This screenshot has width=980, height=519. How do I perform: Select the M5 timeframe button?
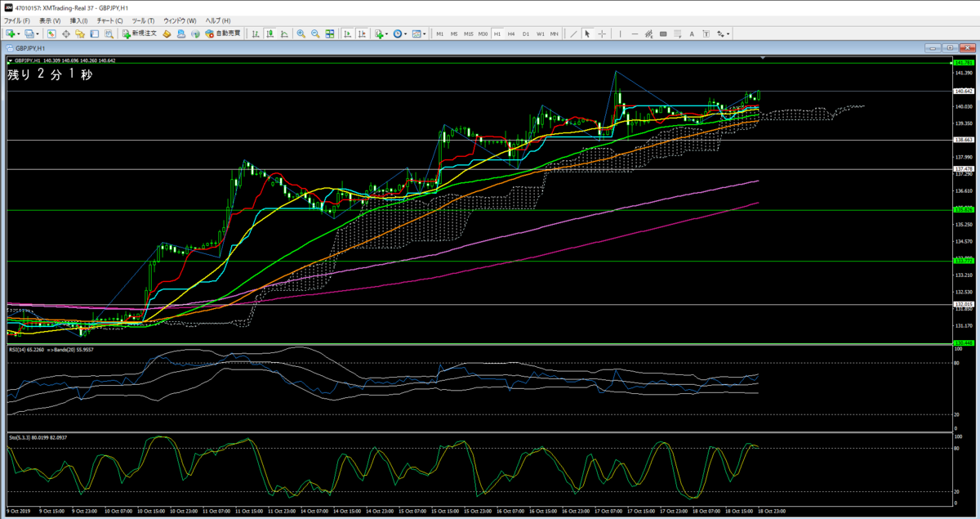(453, 34)
